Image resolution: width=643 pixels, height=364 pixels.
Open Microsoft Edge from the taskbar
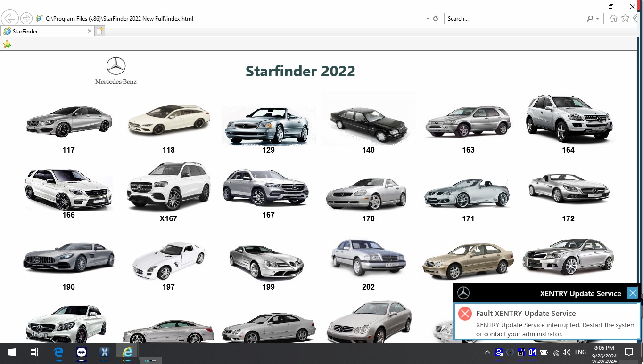click(58, 352)
